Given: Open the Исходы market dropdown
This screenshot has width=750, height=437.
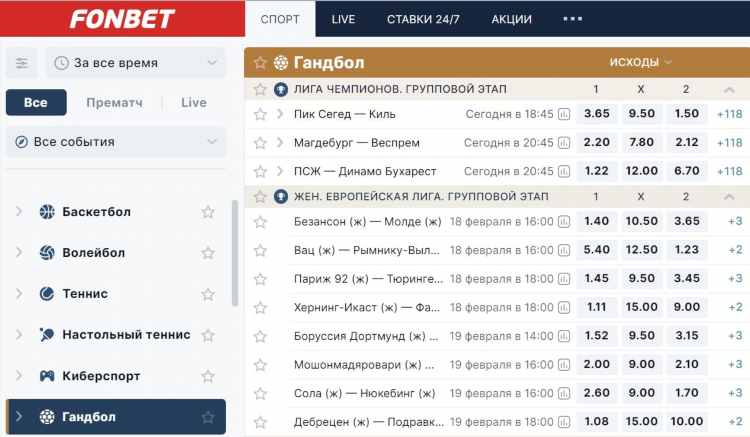Looking at the screenshot, I should (x=640, y=62).
